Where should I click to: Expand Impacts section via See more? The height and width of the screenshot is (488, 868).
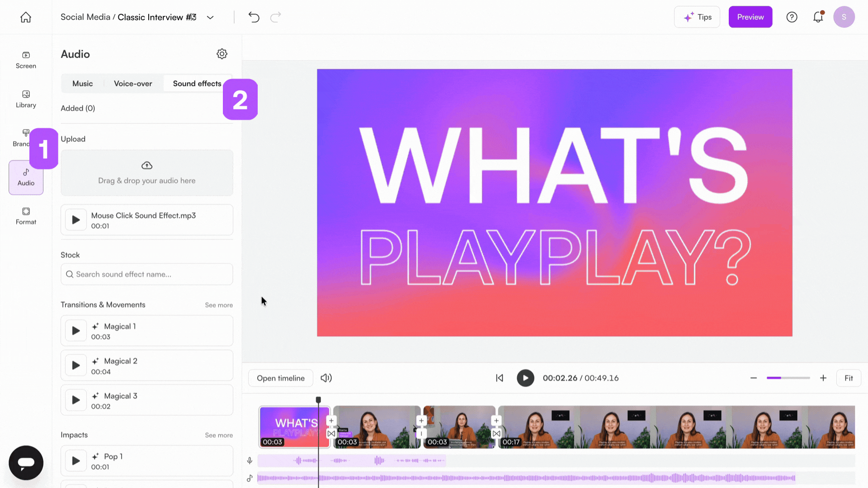[x=219, y=435]
